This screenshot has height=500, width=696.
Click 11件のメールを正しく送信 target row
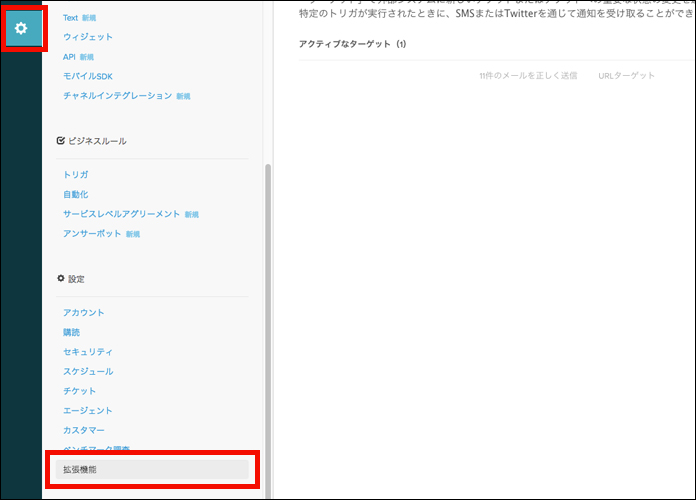(x=528, y=76)
